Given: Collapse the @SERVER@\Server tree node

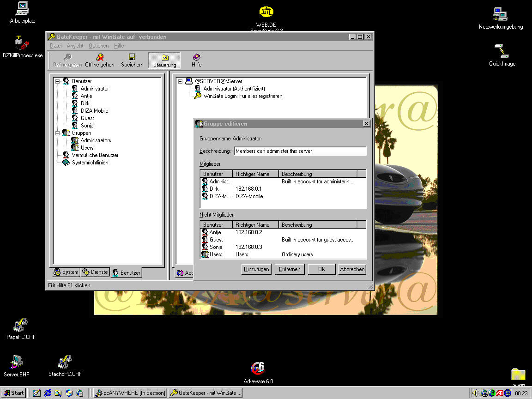Looking at the screenshot, I should tap(181, 81).
